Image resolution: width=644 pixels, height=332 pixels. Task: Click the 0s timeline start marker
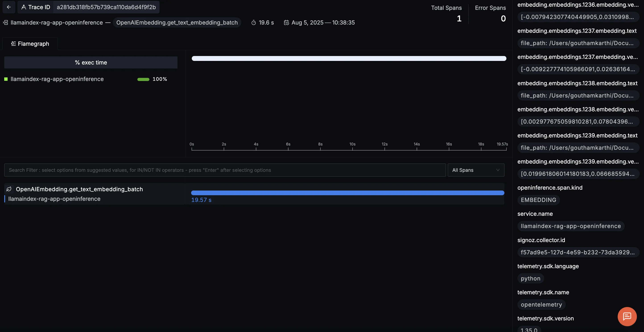tap(192, 144)
